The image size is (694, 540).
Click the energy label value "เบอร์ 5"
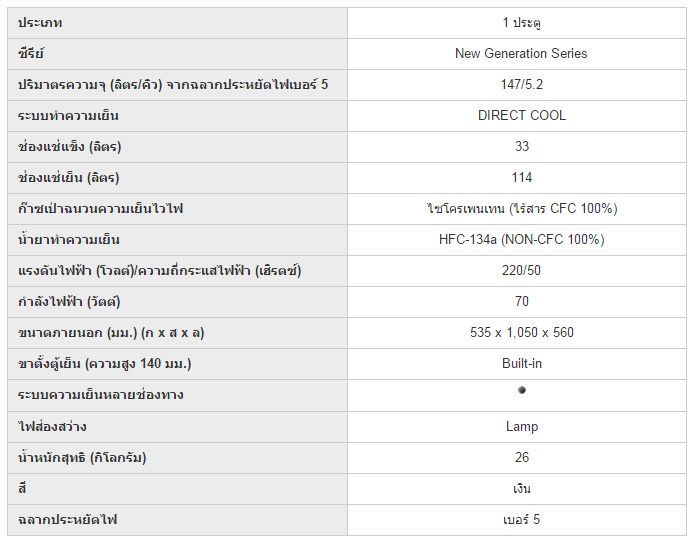[x=521, y=519]
